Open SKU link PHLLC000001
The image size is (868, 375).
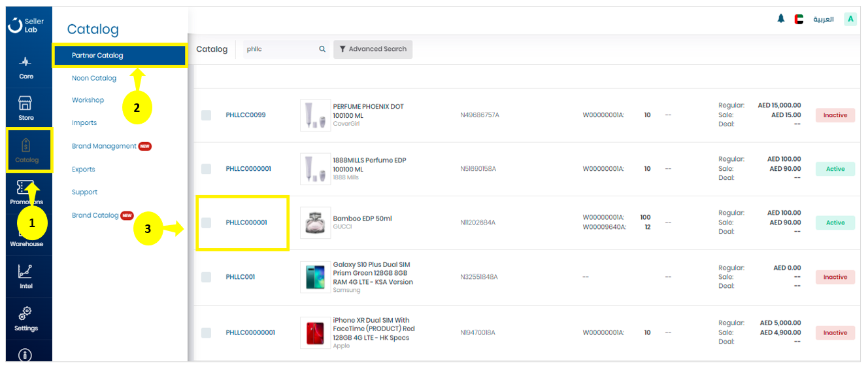click(x=246, y=223)
